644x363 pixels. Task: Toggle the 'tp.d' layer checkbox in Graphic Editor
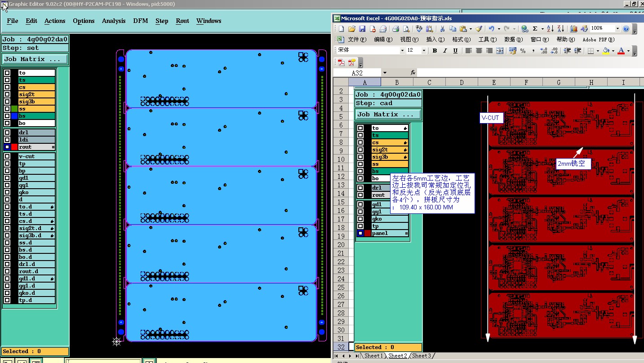point(7,300)
